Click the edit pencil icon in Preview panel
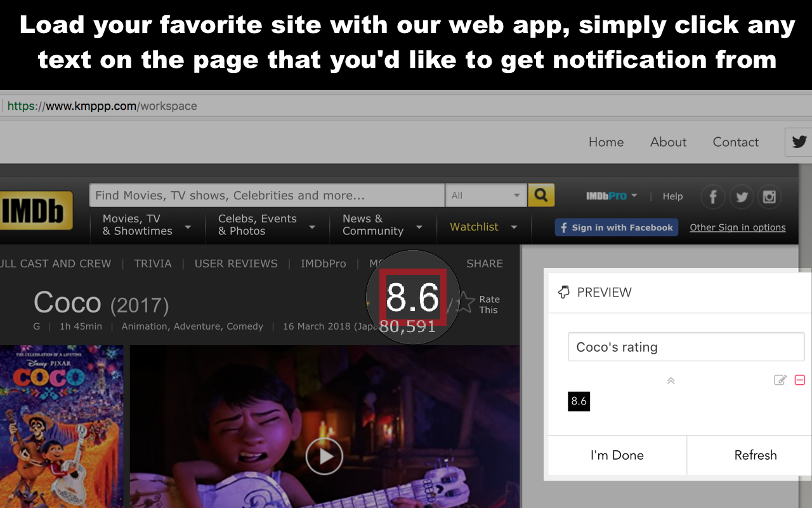812x508 pixels. pyautogui.click(x=780, y=380)
